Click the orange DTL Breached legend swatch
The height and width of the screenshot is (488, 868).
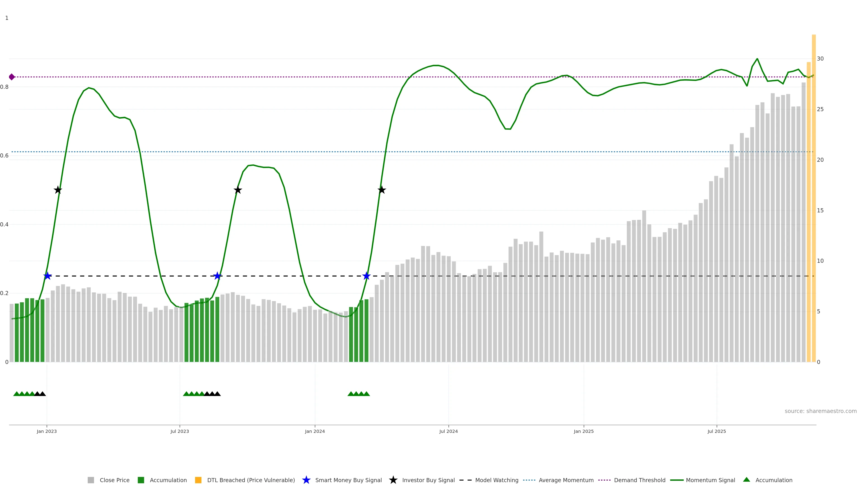tap(198, 480)
